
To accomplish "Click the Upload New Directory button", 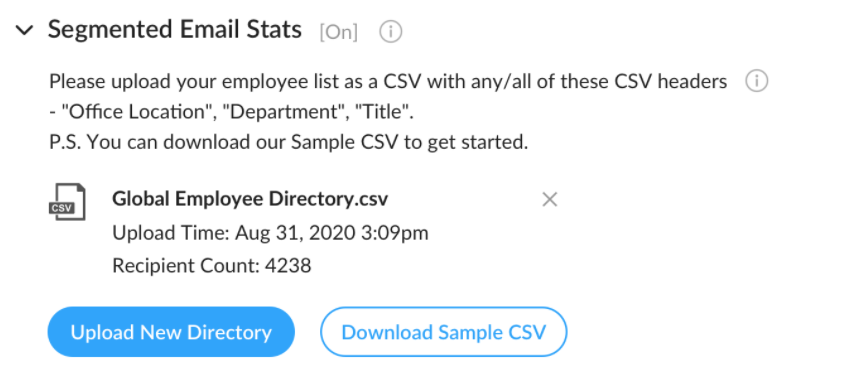I will coord(171,332).
